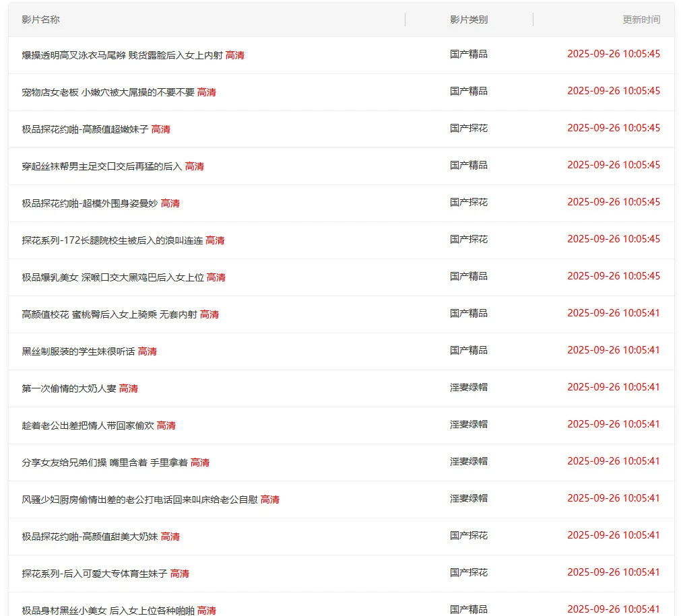The height and width of the screenshot is (616, 681).
Task: Select 国产精品 category in the last visible row
Action: coord(468,609)
